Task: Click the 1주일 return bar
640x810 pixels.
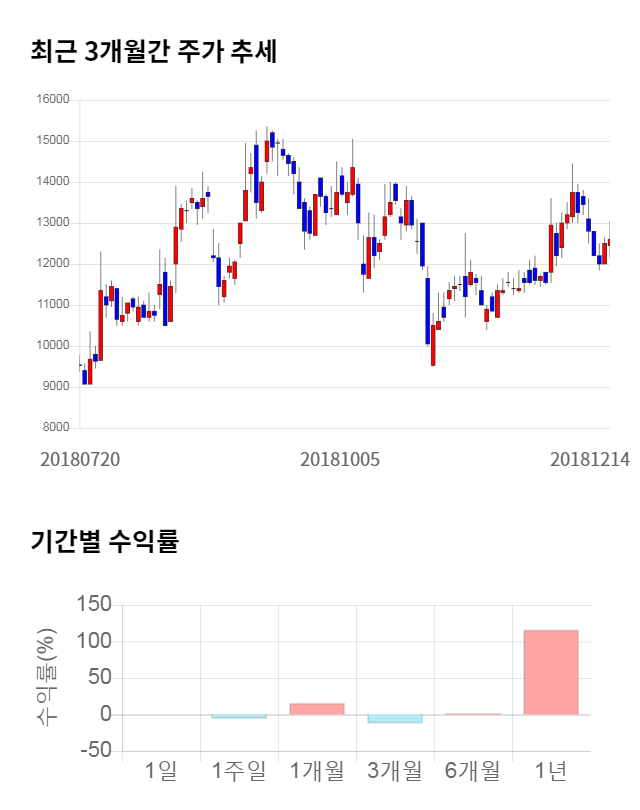Action: (x=239, y=717)
